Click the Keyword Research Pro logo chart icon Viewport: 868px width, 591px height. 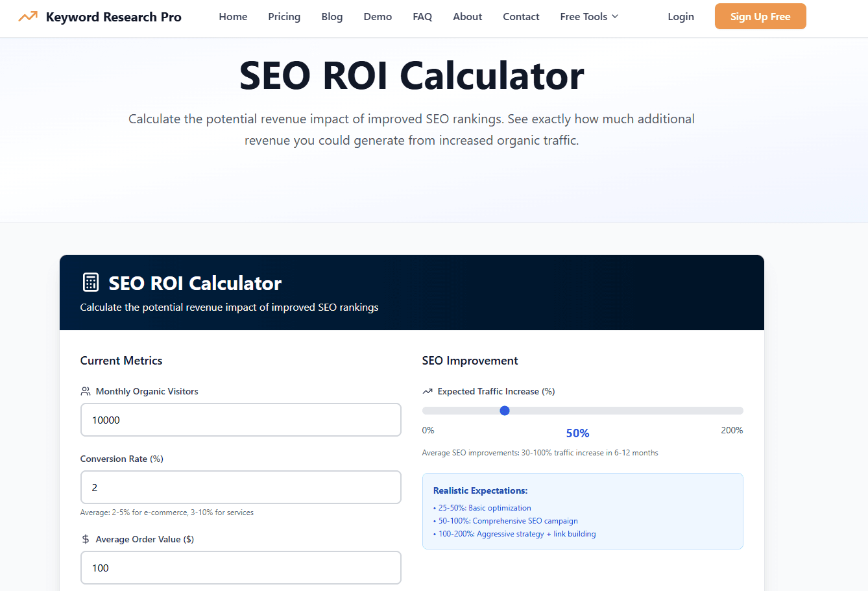click(x=27, y=16)
